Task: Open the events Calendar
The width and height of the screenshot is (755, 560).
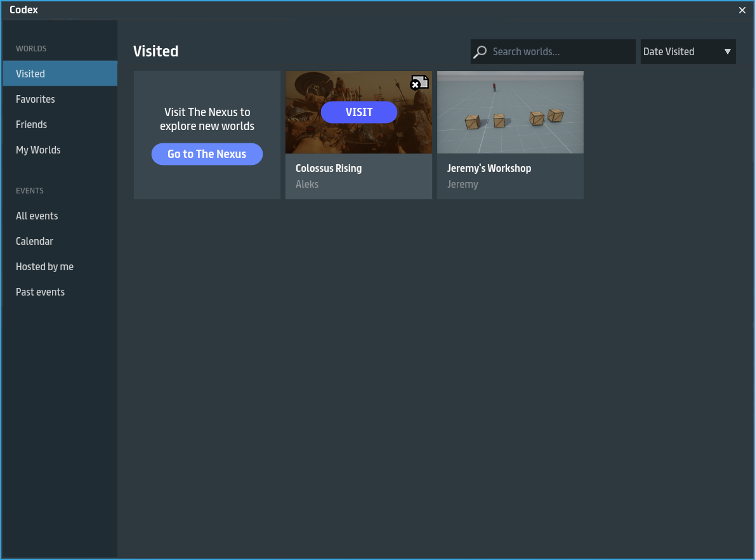Action: tap(34, 241)
